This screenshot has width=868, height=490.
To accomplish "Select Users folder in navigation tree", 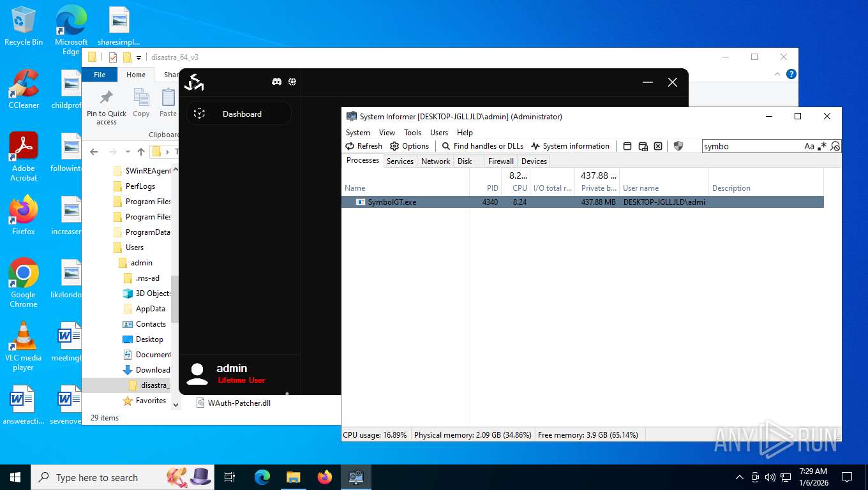I will pyautogui.click(x=135, y=248).
